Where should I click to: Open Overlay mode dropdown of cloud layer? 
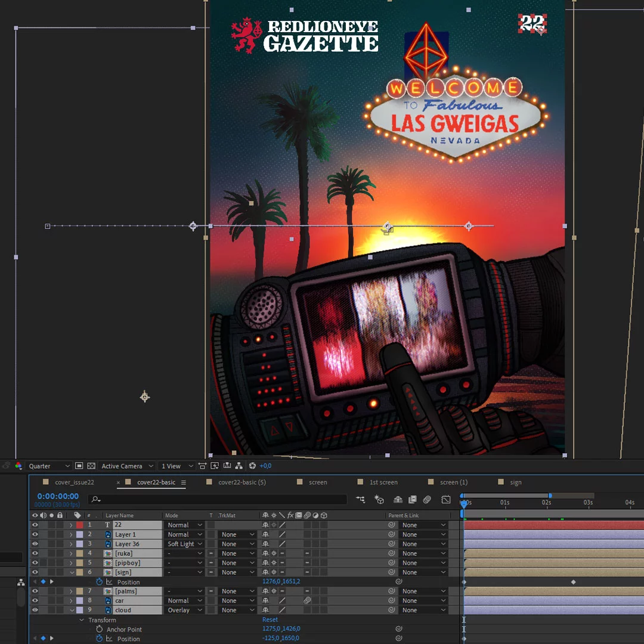click(x=184, y=610)
